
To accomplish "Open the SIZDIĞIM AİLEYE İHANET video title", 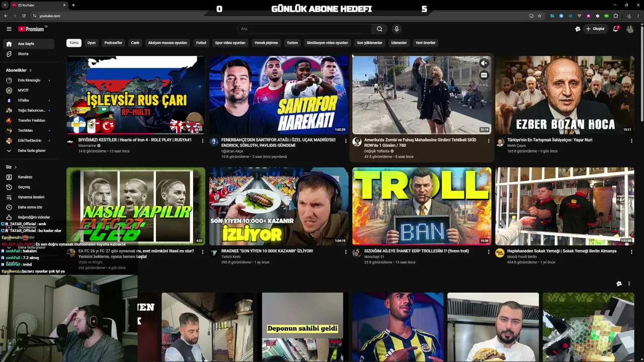I will tap(417, 251).
